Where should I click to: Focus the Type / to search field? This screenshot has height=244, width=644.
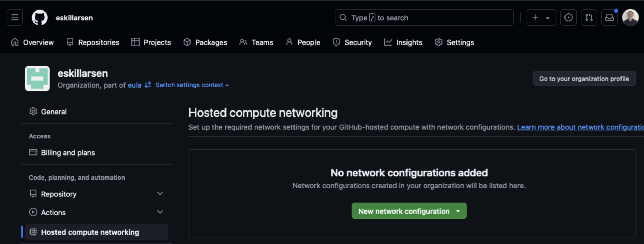(x=424, y=18)
